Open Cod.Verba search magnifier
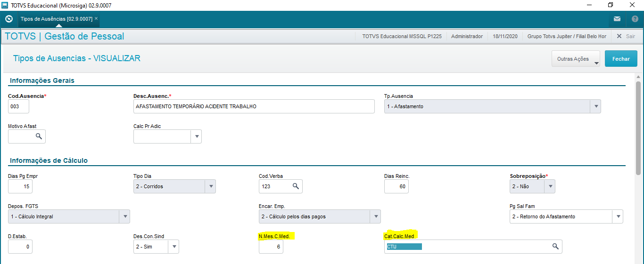 (x=296, y=186)
